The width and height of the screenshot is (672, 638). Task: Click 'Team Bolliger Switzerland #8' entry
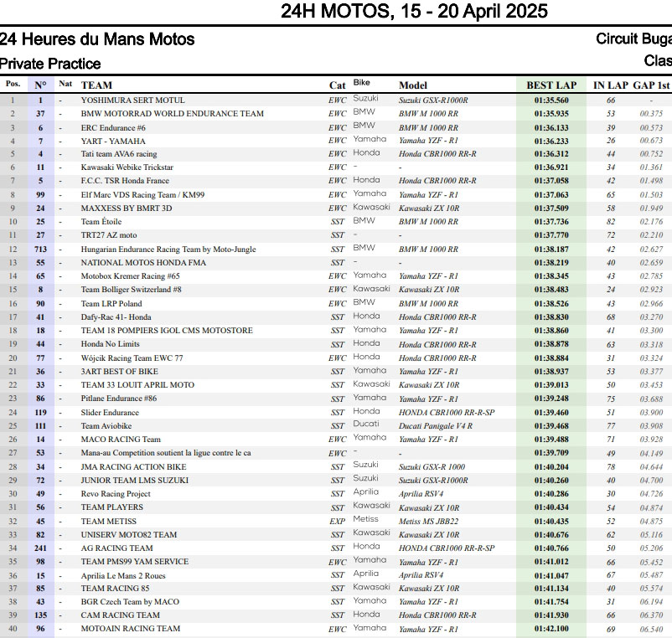point(132,290)
